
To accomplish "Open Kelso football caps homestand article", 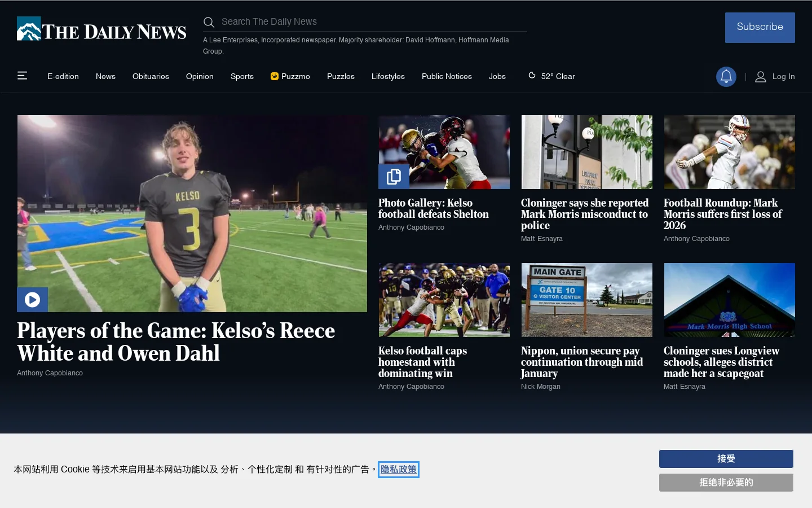I will [423, 362].
